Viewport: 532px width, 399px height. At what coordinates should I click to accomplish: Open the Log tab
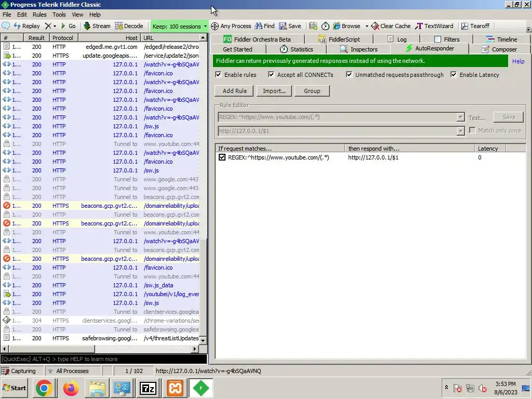pos(397,39)
